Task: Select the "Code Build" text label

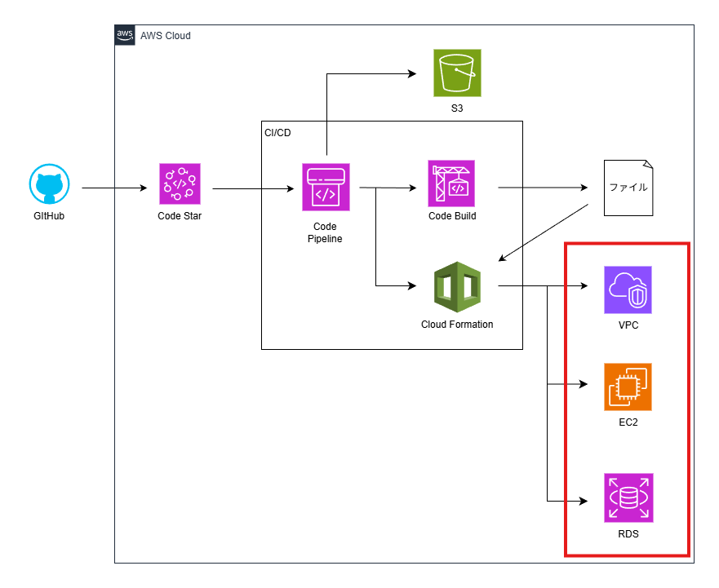Action: 452,216
